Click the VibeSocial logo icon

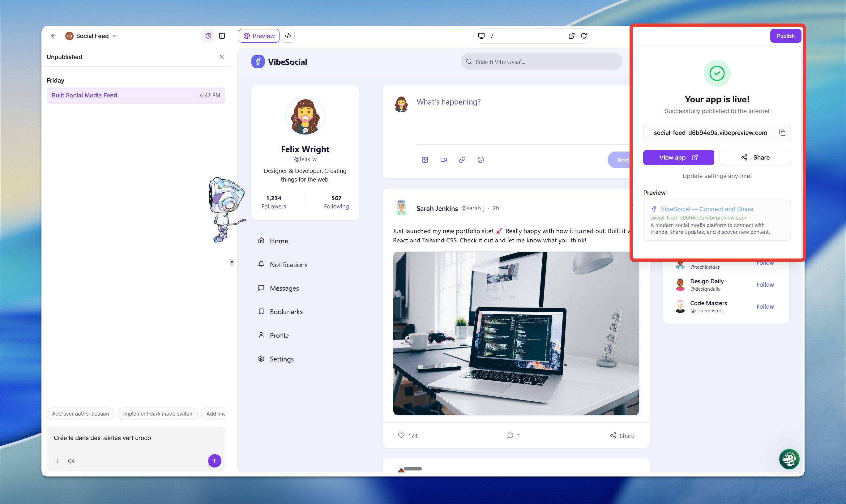(258, 62)
